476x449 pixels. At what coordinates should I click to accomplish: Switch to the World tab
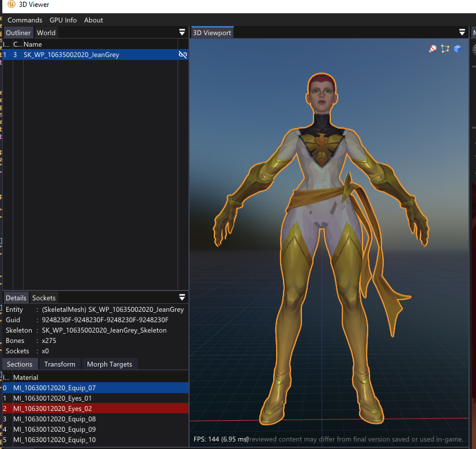tap(46, 33)
